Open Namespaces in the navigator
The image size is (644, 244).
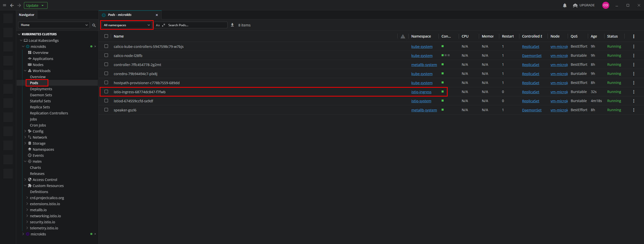coord(43,149)
